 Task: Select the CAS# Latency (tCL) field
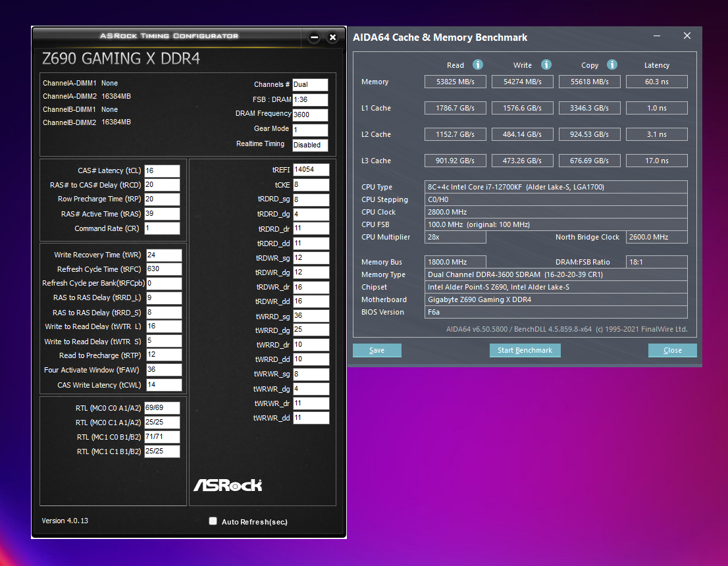[162, 171]
